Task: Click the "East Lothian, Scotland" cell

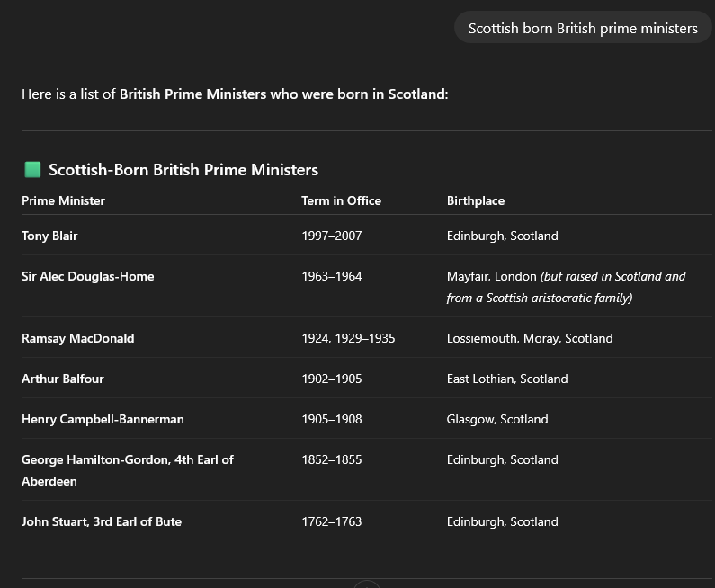Action: pos(507,379)
